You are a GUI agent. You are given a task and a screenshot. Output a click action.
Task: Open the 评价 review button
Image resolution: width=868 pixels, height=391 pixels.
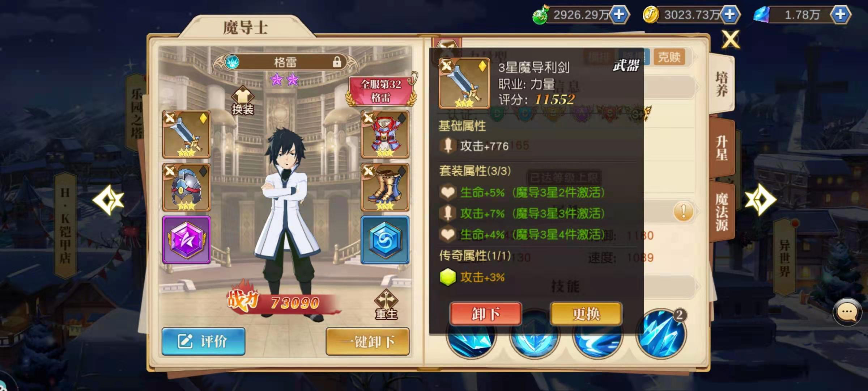pos(203,341)
